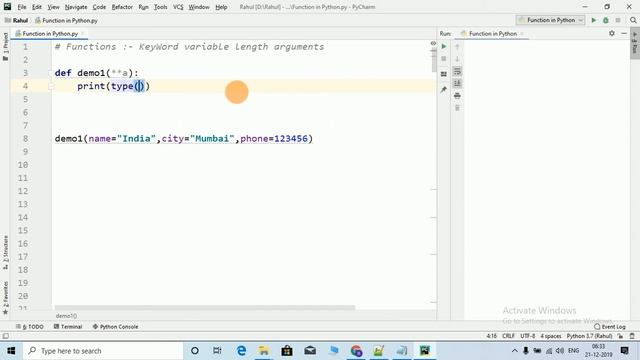The height and width of the screenshot is (360, 640).
Task: Open run configuration dropdown Function in Python
Action: coord(550,20)
